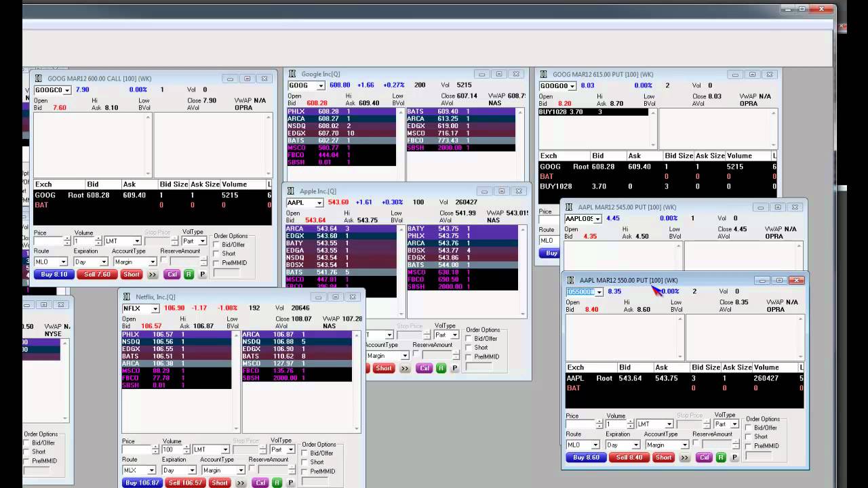Click the title icon of GOOG MAR12 600.00 CALL window
This screenshot has width=868, height=488.
coord(39,79)
